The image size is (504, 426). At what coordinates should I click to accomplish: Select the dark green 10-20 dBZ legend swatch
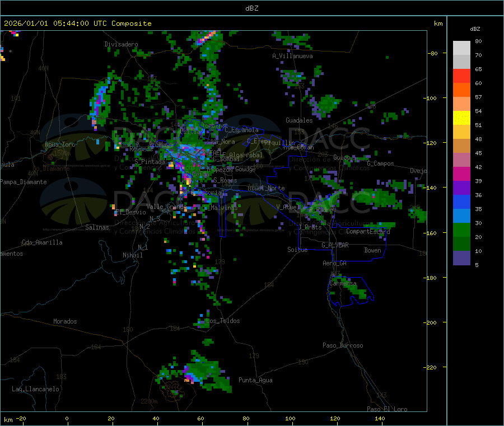461,244
